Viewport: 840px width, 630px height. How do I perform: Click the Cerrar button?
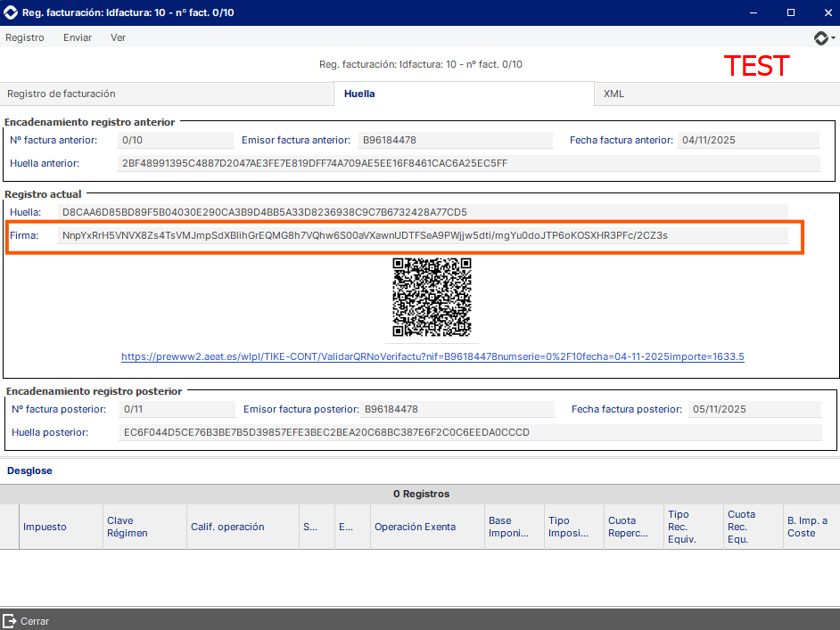point(26,621)
